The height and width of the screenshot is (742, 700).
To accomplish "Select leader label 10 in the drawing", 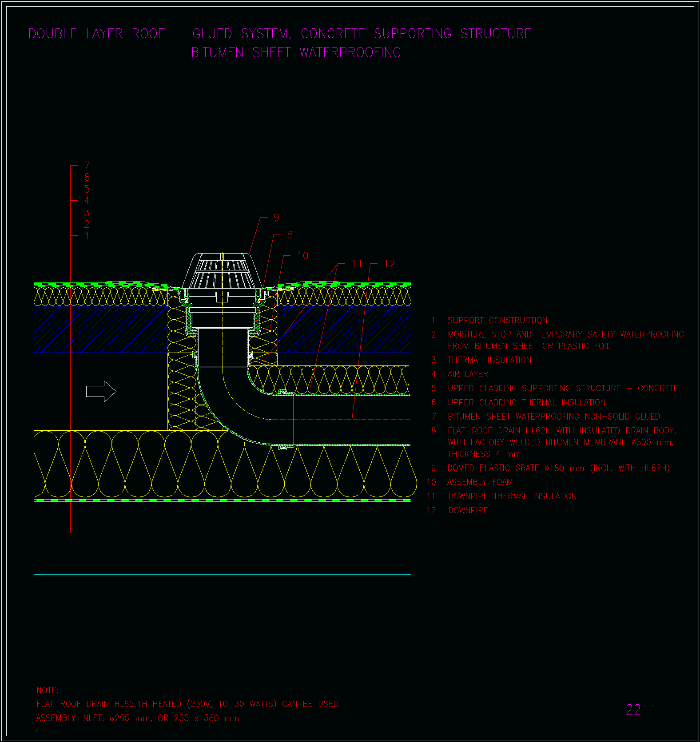I will pos(302,256).
